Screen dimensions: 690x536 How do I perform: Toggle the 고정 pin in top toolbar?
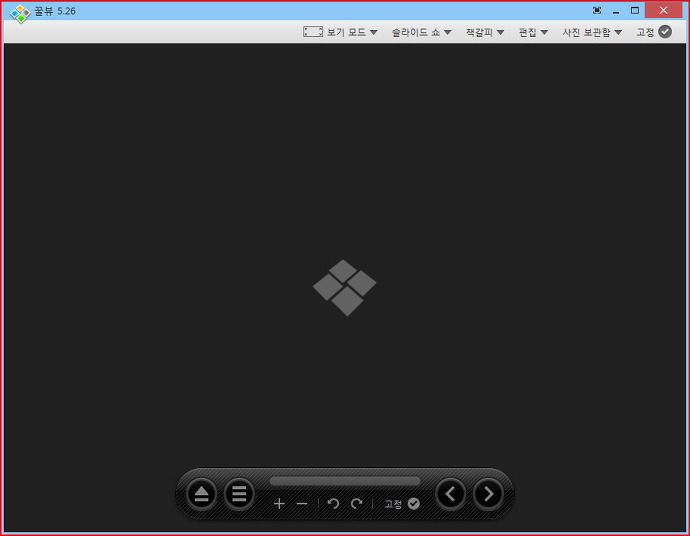(x=654, y=32)
